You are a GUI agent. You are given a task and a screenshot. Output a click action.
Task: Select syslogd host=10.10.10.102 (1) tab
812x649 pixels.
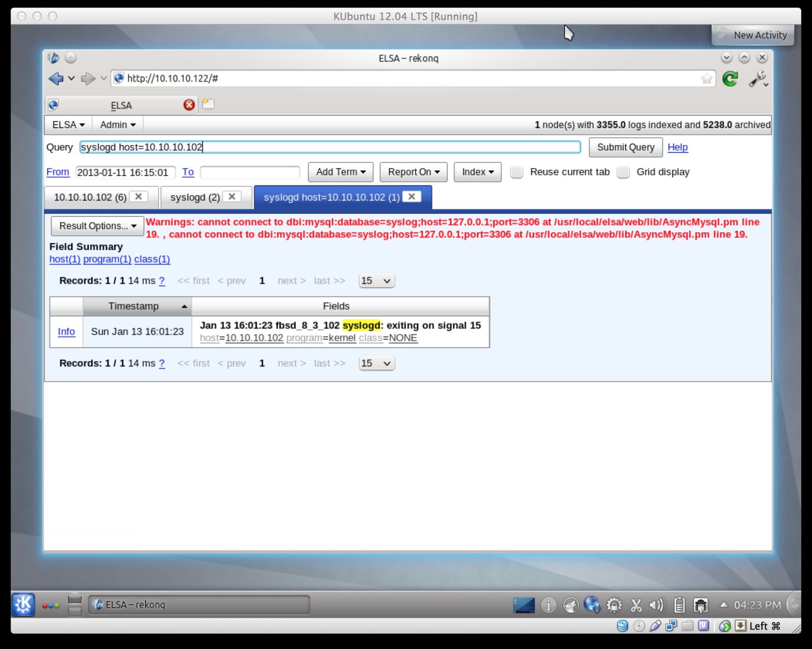click(x=331, y=197)
